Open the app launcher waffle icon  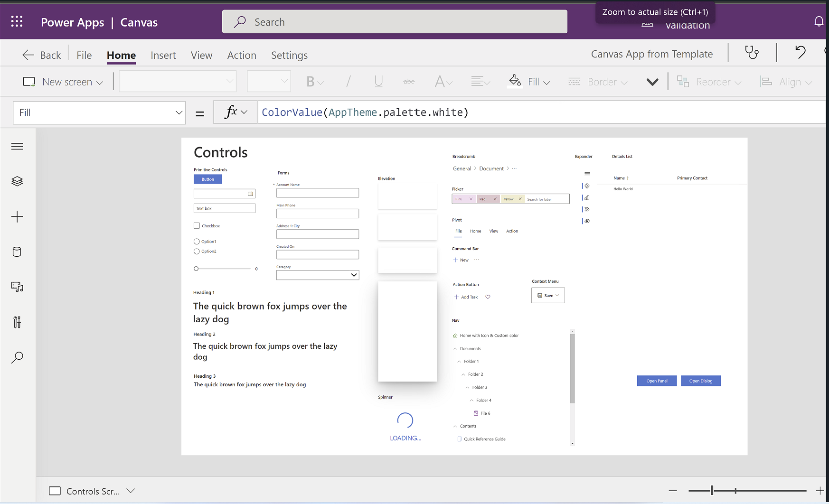coord(17,22)
